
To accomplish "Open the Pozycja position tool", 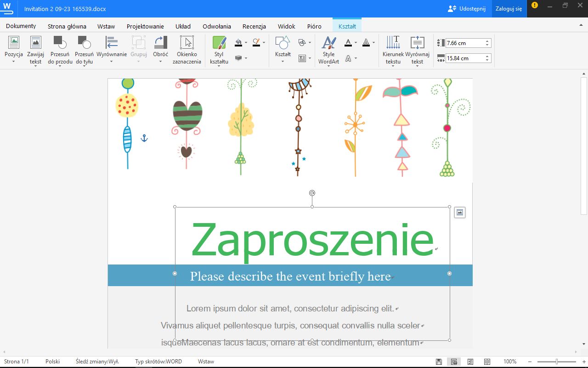I will [x=14, y=50].
